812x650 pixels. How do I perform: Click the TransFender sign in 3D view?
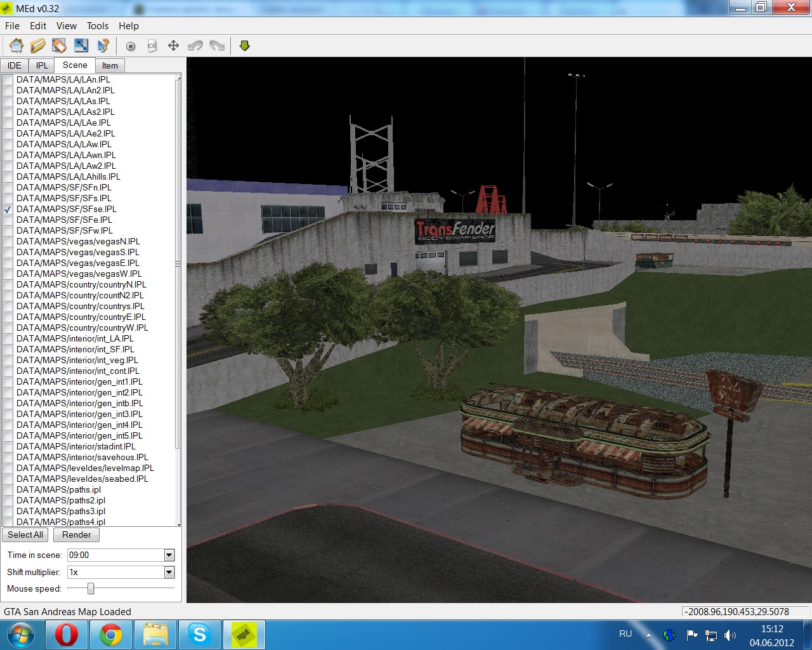455,231
